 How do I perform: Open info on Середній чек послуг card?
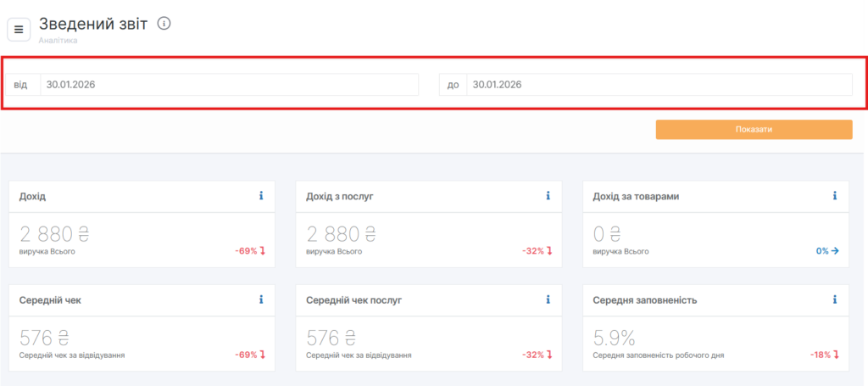pyautogui.click(x=548, y=299)
